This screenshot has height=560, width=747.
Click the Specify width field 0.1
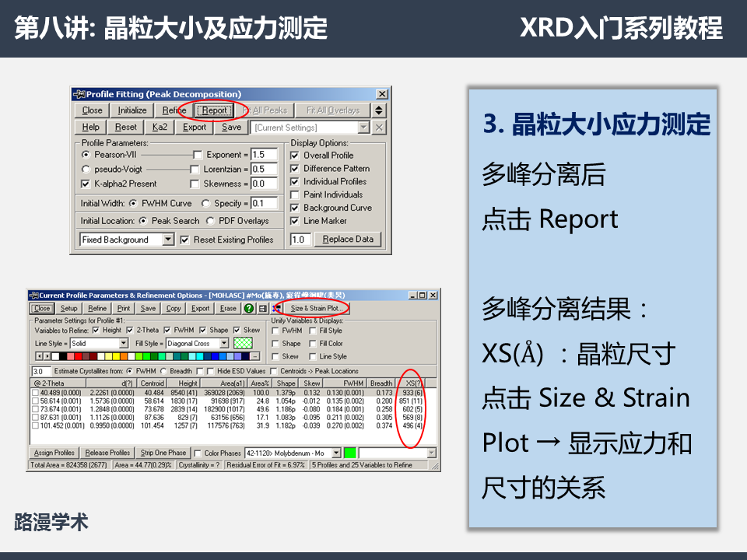[264, 203]
